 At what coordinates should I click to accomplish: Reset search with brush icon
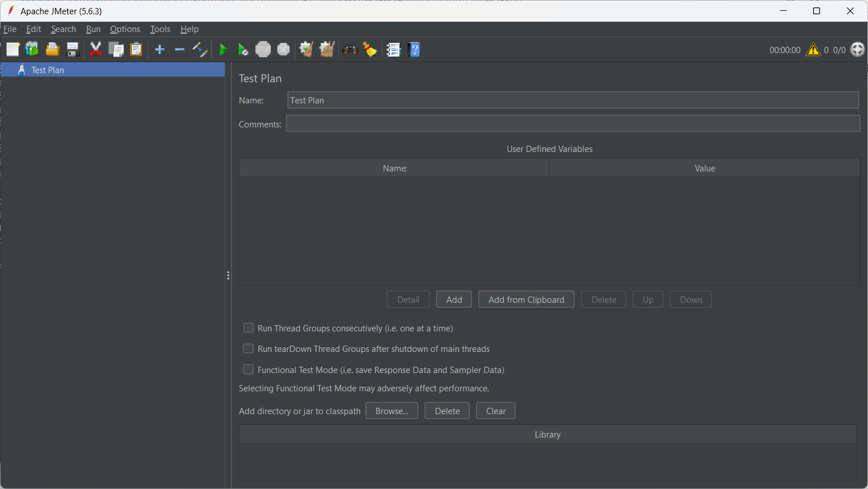click(370, 50)
